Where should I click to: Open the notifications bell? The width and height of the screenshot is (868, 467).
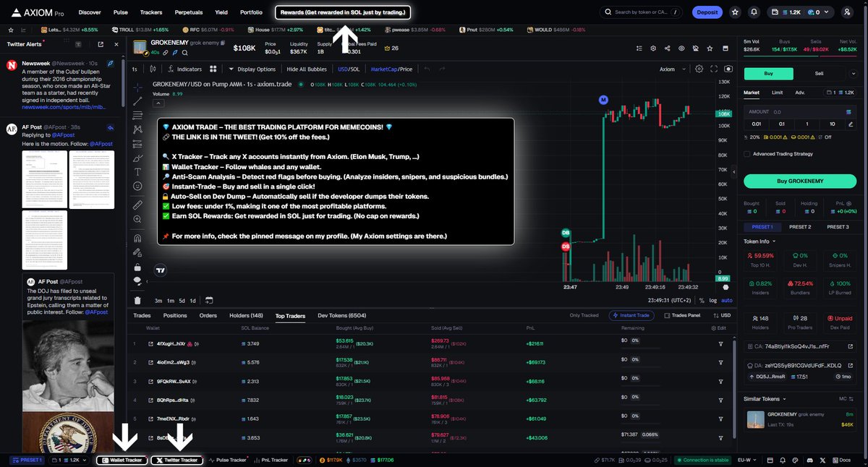click(754, 12)
